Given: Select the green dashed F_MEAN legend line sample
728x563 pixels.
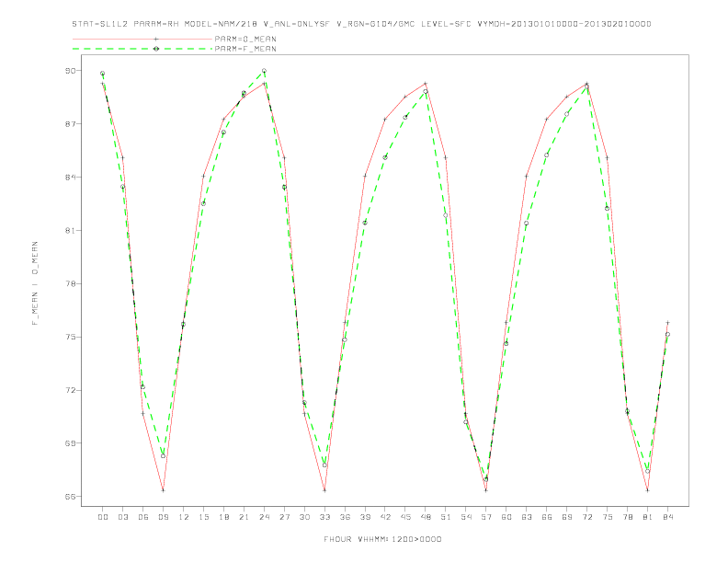Looking at the screenshot, I should pyautogui.click(x=142, y=49).
